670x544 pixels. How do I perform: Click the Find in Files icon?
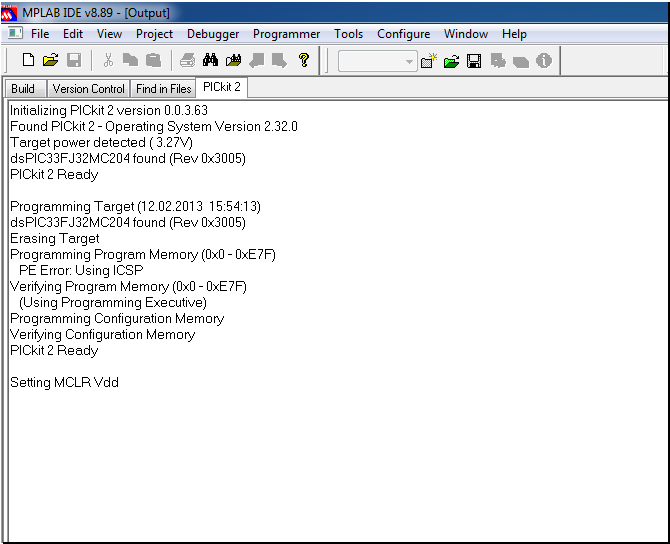click(x=233, y=60)
